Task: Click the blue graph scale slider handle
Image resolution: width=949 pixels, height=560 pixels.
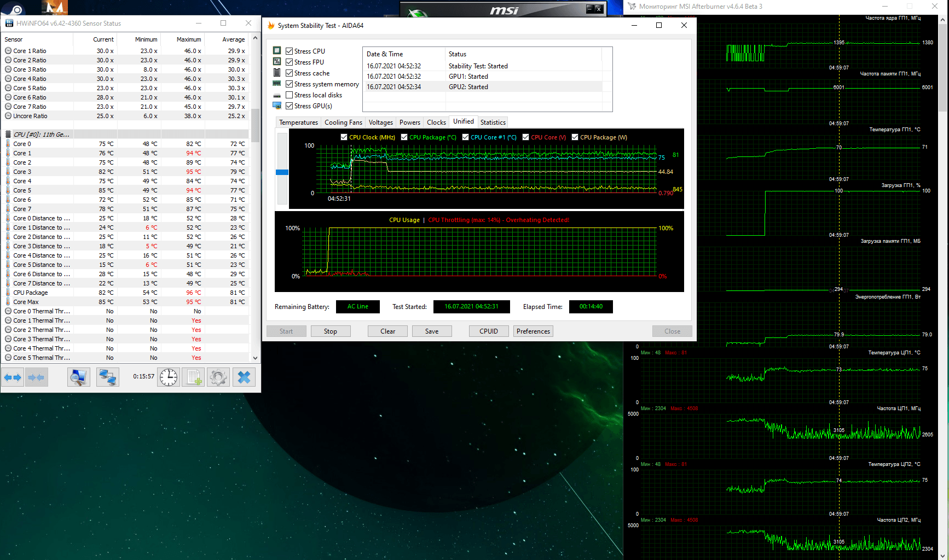Action: [x=282, y=172]
